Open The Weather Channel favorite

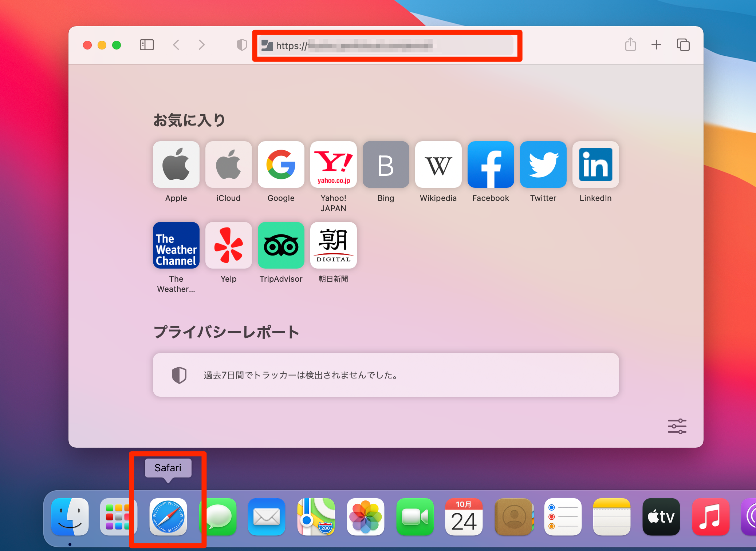click(x=176, y=245)
